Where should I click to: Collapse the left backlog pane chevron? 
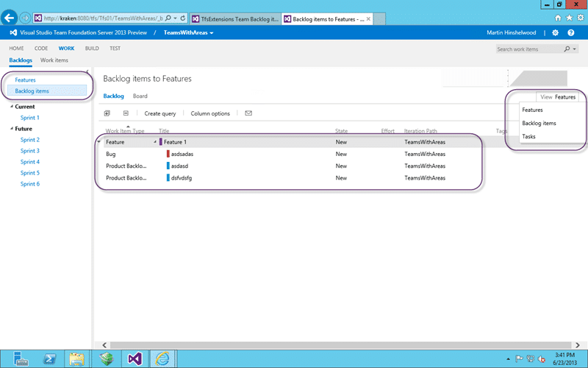[x=87, y=71]
